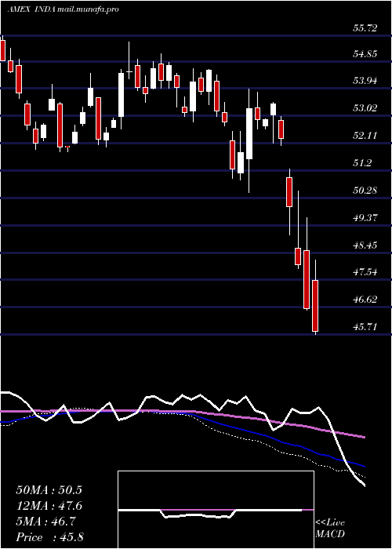Click the <<Live MACD label
392x549 pixels.
(x=330, y=529)
